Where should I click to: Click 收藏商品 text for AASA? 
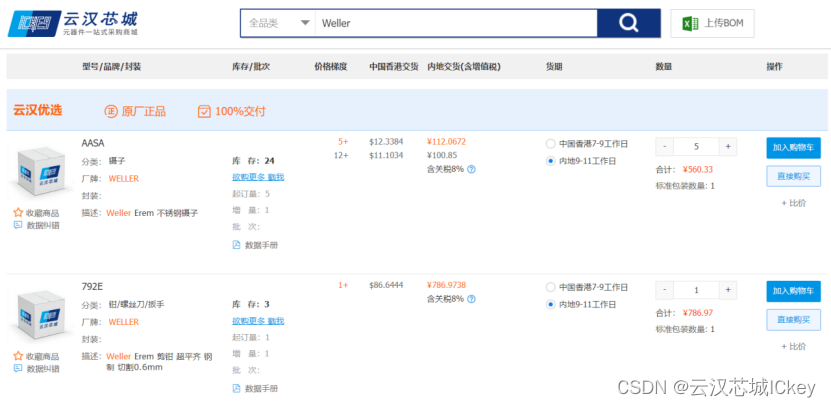[x=42, y=213]
